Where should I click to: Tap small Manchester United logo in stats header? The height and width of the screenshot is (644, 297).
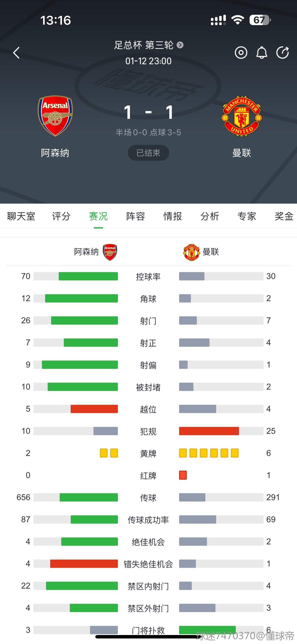(x=192, y=252)
